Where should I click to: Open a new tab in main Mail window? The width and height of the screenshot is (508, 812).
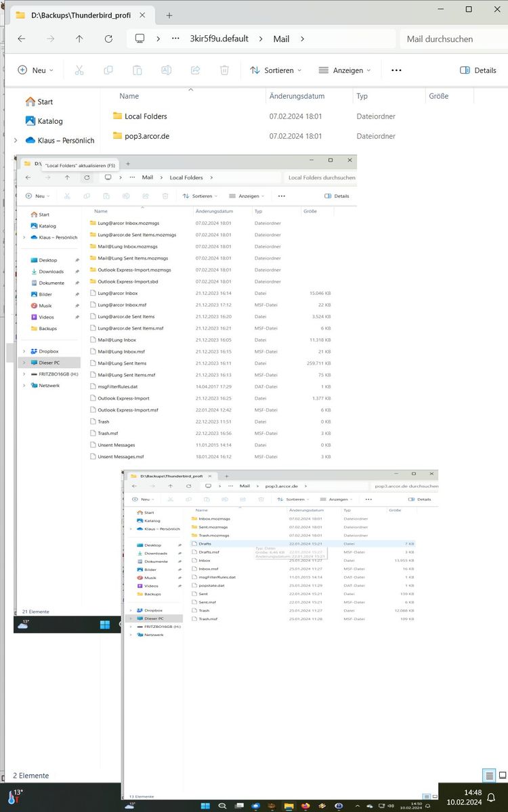(169, 15)
